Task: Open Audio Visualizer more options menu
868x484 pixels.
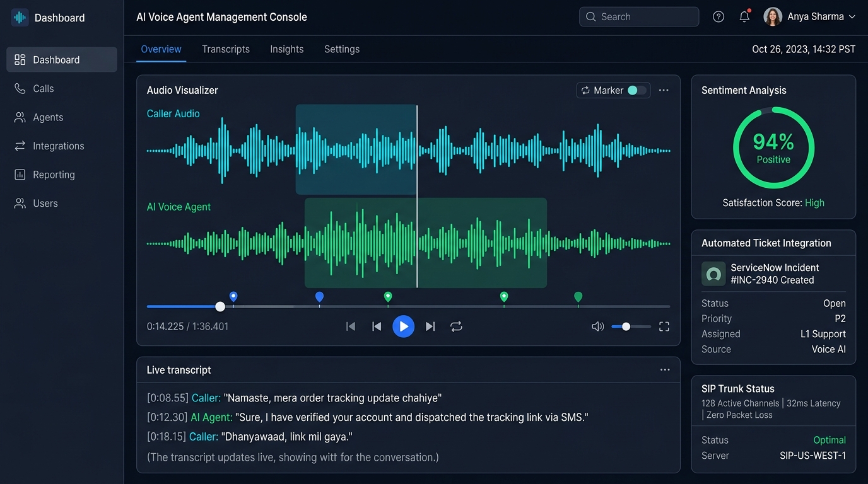Action: click(664, 90)
